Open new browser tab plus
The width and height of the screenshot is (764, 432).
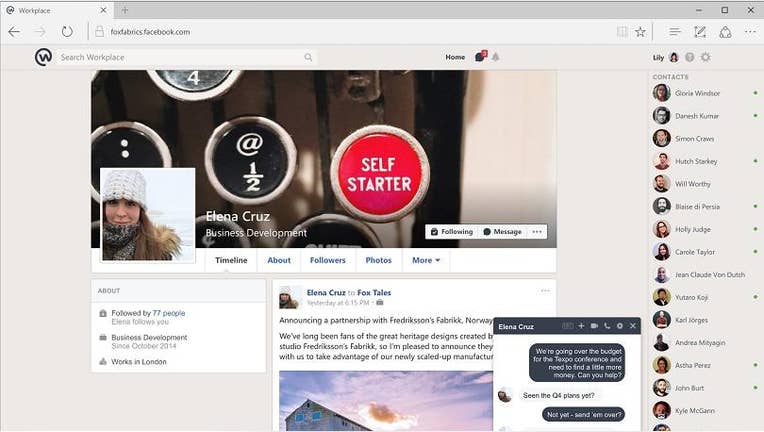[x=125, y=10]
